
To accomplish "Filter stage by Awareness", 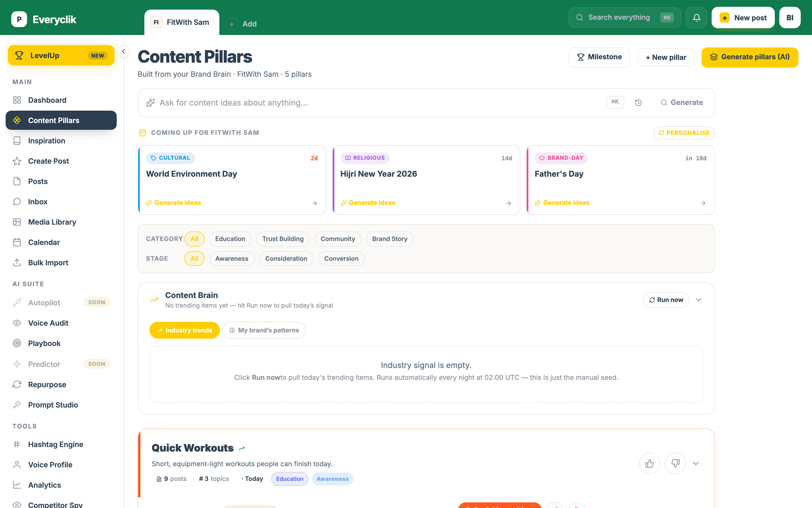I will point(231,259).
